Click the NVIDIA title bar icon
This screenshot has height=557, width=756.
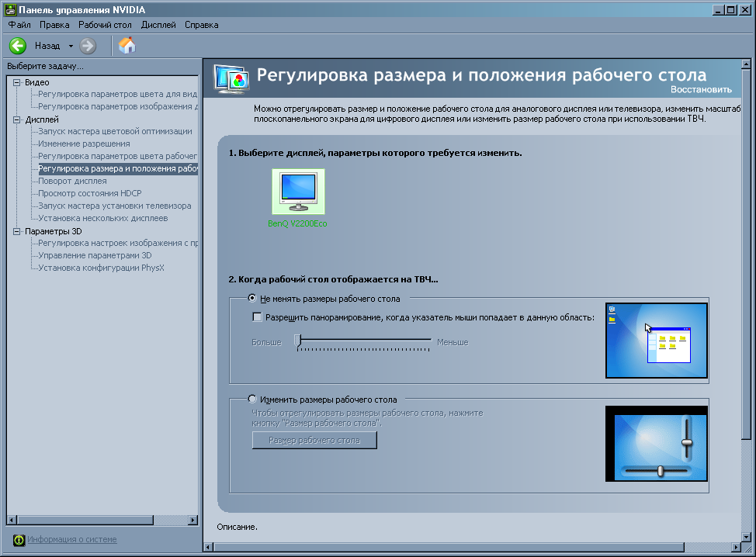tap(10, 9)
